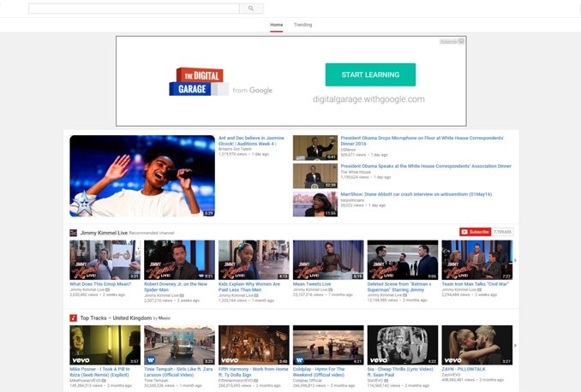Open Tinie Tempah Girls Like thumbnail
Viewport: 581px width, 392px height.
coord(179,345)
